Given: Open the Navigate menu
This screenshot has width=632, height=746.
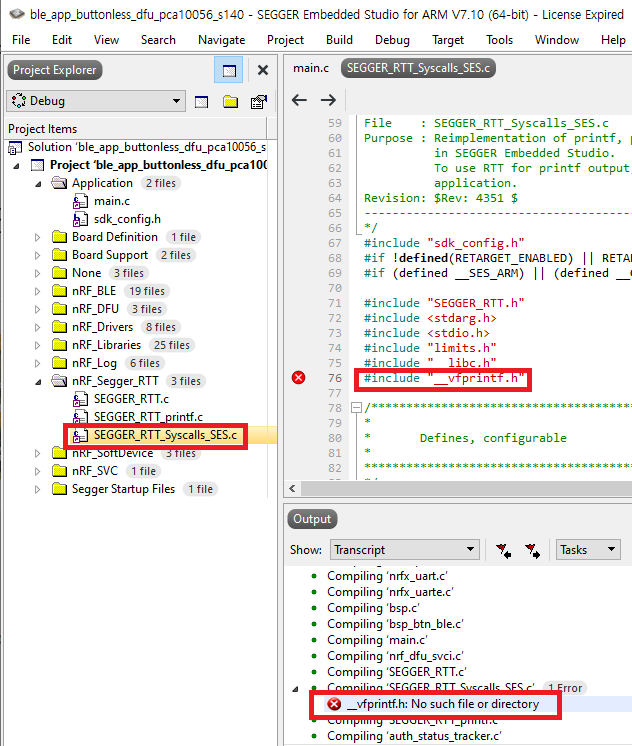Looking at the screenshot, I should pos(221,40).
